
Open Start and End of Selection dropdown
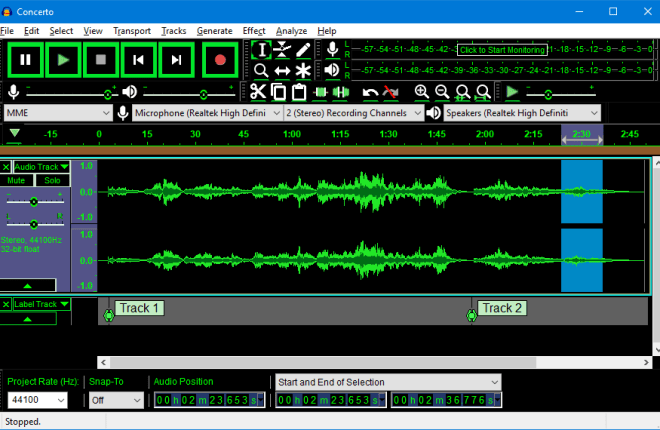[388, 382]
